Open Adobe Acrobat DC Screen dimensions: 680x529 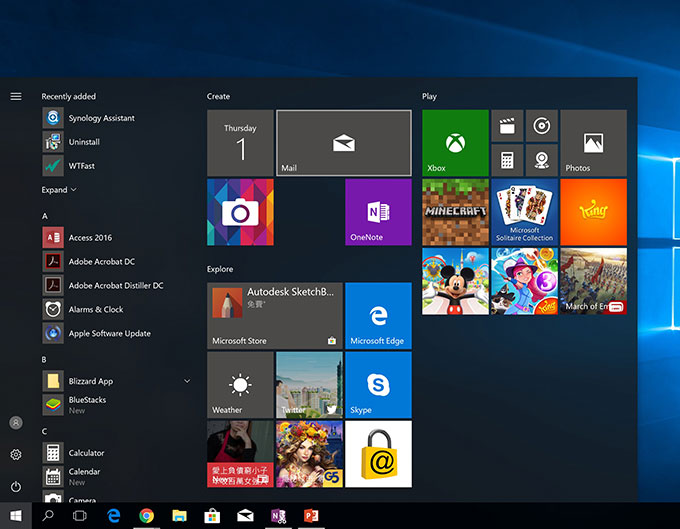(116, 261)
